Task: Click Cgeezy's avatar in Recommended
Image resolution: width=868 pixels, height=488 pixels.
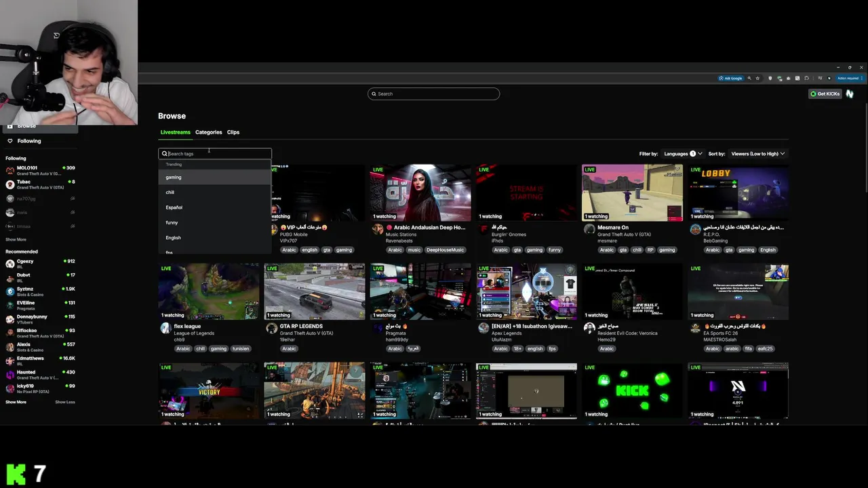Action: 10,264
